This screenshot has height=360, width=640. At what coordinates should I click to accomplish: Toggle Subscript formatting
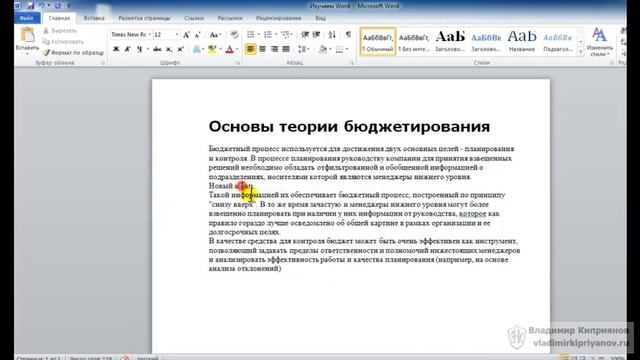169,49
